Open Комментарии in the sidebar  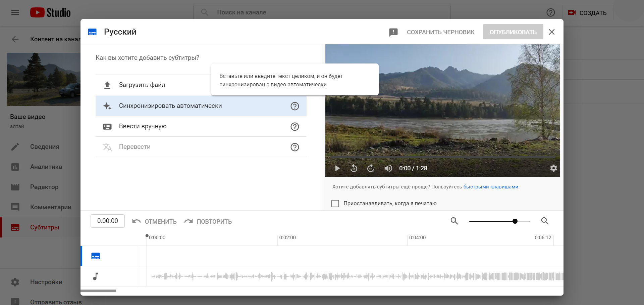40,207
